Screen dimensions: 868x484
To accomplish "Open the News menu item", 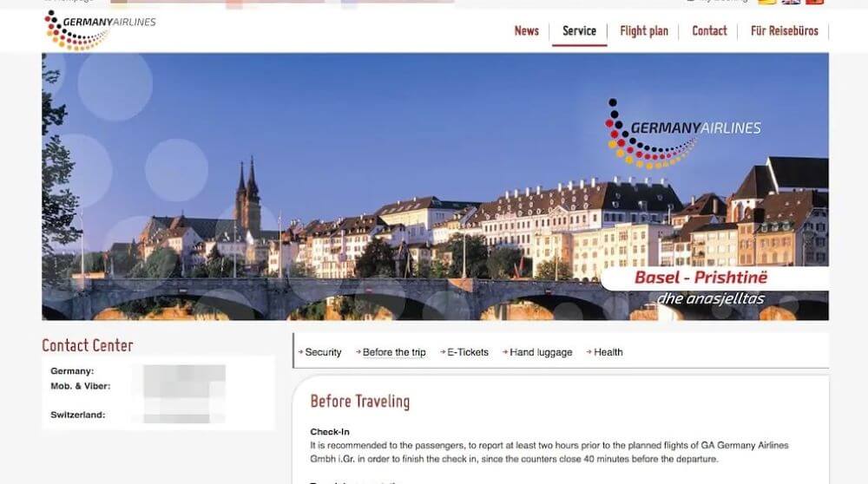I will click(527, 31).
